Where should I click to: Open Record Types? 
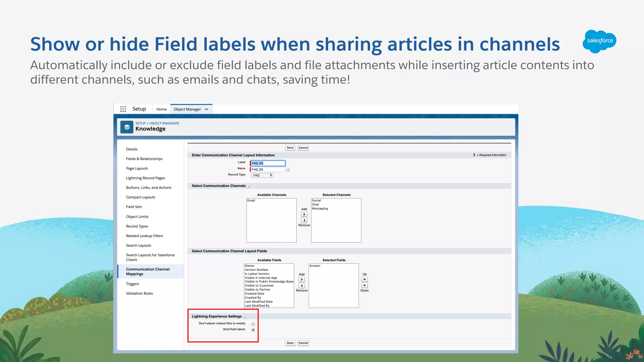coord(137,226)
